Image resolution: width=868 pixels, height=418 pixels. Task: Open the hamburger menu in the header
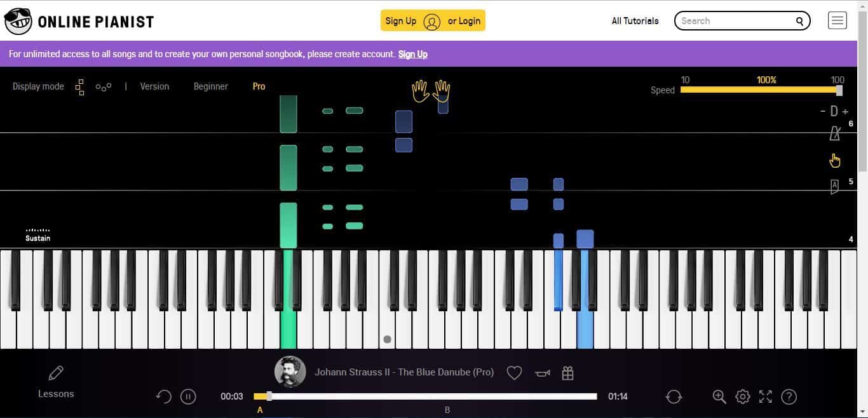tap(837, 20)
